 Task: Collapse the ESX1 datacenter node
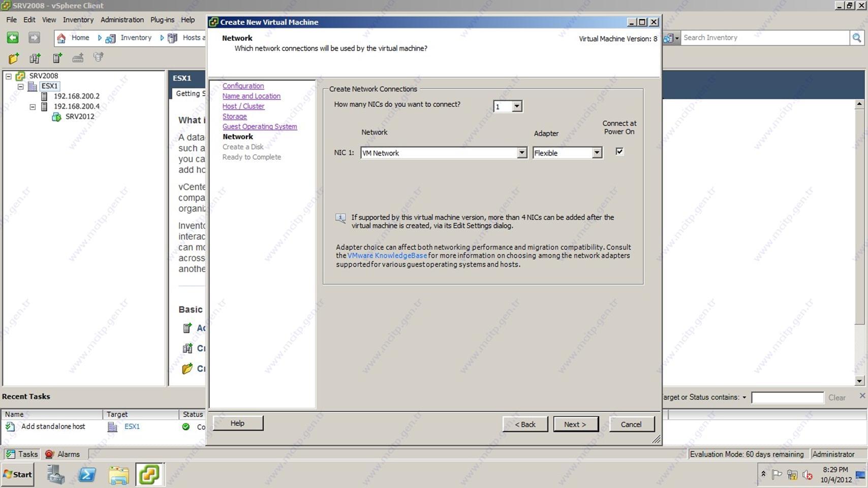20,86
